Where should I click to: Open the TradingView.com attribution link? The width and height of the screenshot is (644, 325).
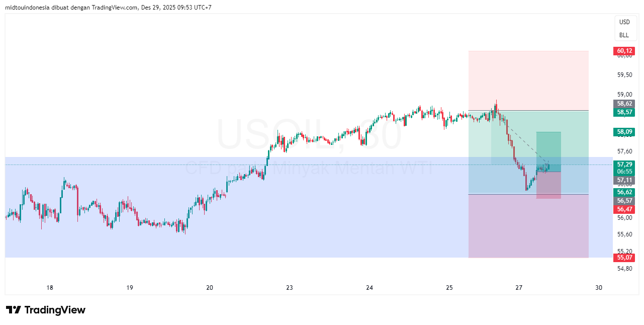[x=113, y=7]
